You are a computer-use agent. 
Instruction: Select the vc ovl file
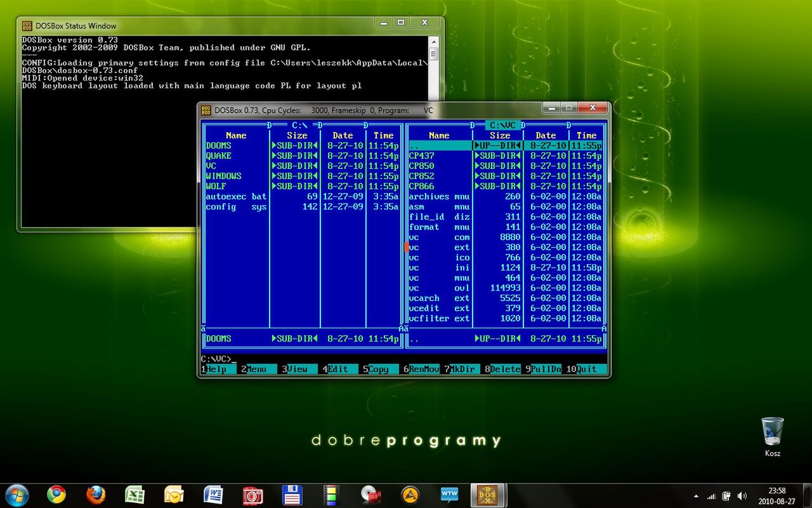coord(505,288)
